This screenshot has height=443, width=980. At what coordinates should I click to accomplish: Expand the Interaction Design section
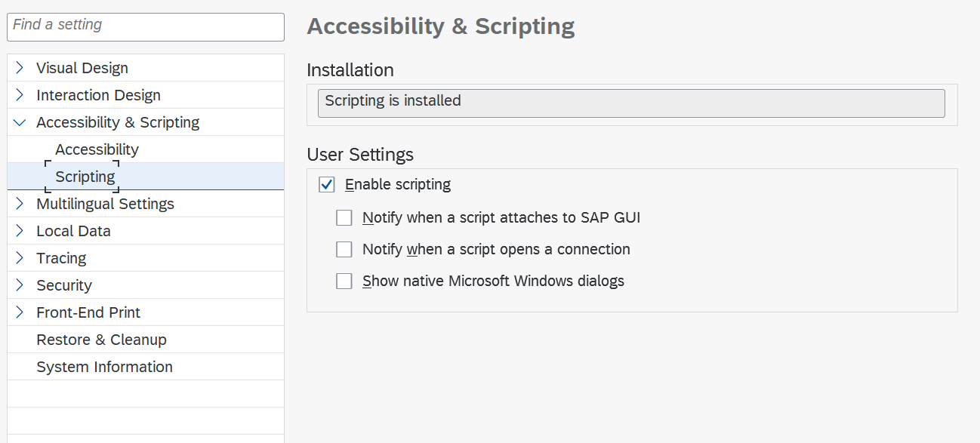(19, 94)
